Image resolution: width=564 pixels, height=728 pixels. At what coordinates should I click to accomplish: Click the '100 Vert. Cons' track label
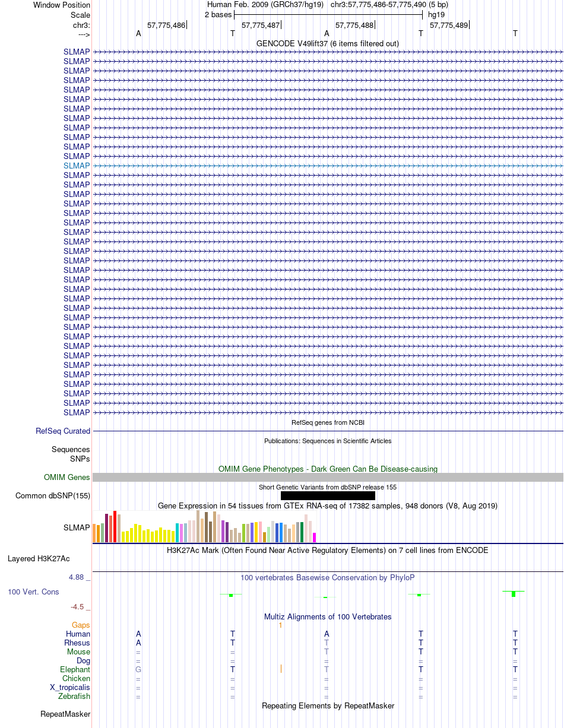pos(33,592)
